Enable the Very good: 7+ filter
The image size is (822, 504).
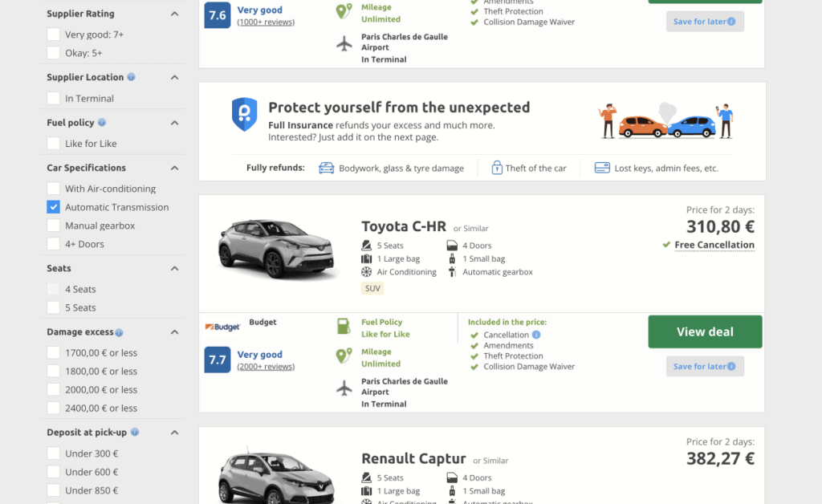pos(53,35)
